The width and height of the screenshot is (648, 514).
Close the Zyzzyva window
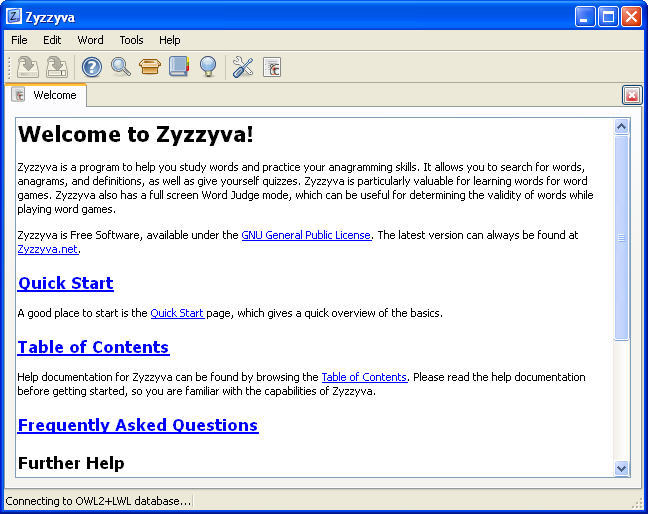point(631,17)
